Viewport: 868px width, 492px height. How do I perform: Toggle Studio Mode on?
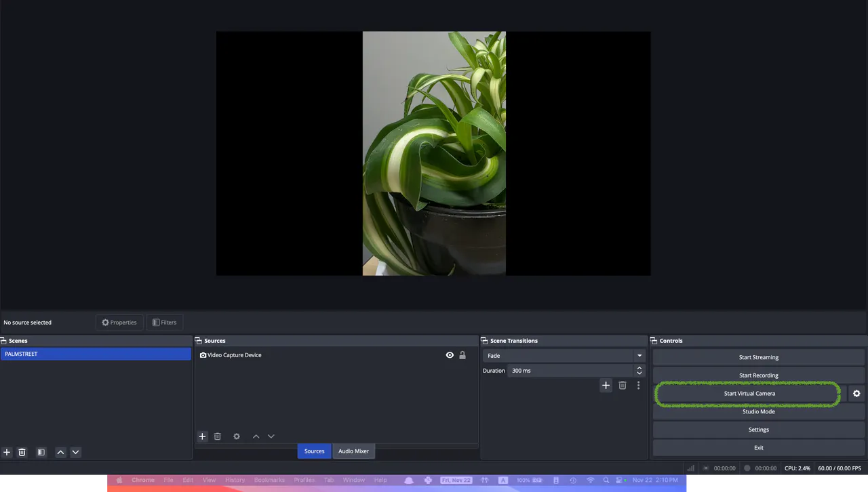(758, 411)
